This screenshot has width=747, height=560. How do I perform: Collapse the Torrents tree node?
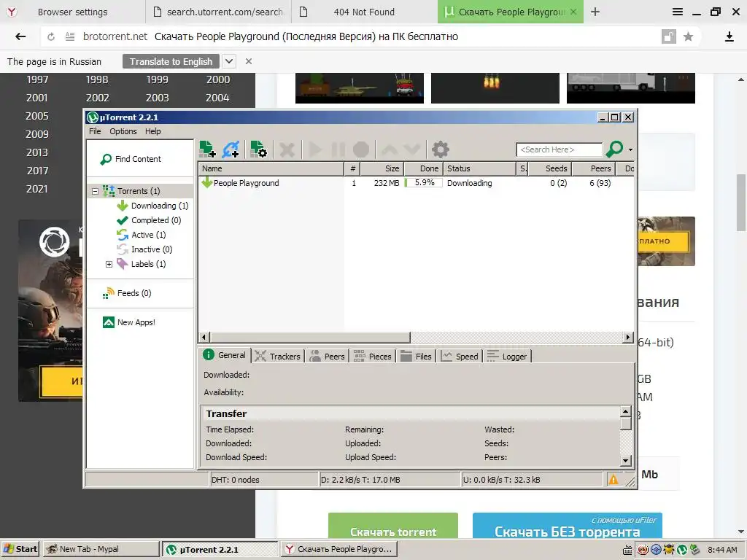pos(96,192)
